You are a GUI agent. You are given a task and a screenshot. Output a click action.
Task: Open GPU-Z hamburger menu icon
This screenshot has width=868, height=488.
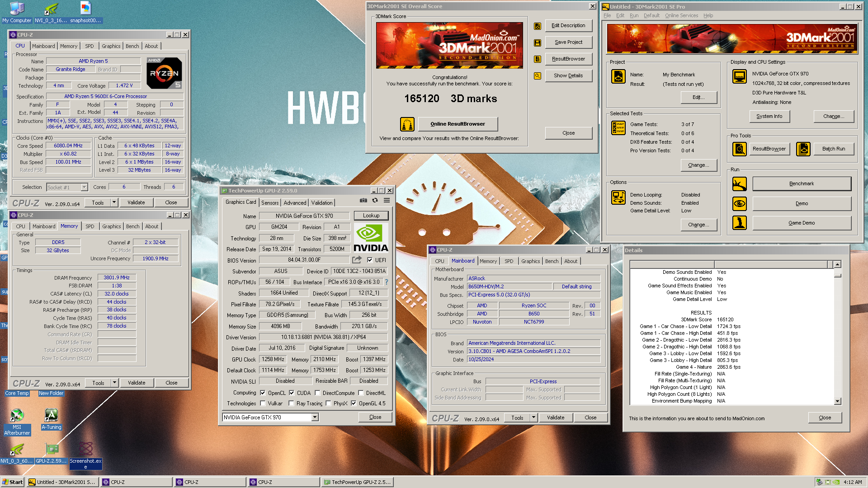[x=387, y=200]
